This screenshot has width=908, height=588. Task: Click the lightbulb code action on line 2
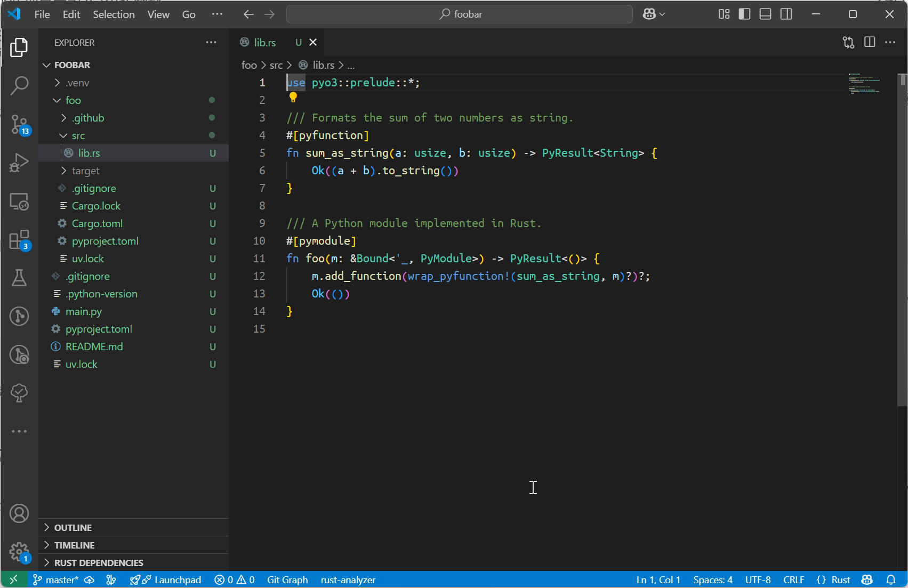point(293,98)
